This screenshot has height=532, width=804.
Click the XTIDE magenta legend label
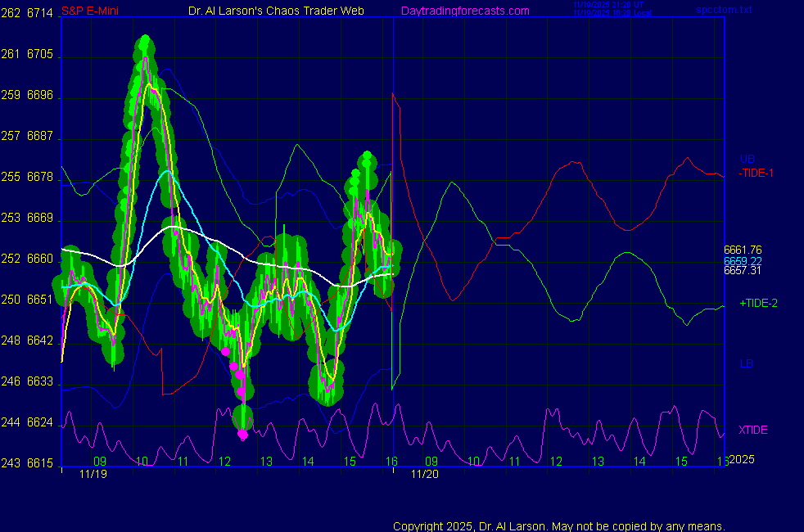click(753, 430)
